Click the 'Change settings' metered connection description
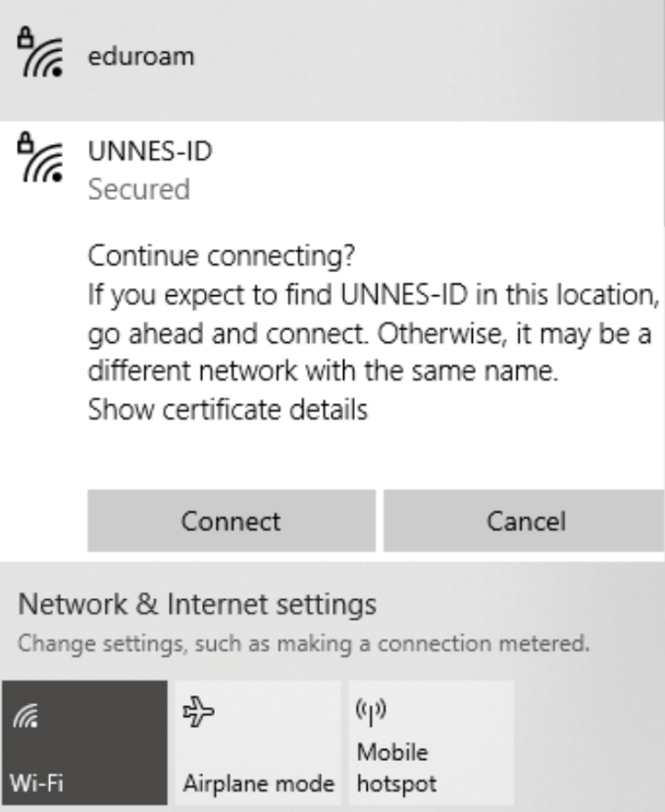The height and width of the screenshot is (812, 665). (304, 644)
